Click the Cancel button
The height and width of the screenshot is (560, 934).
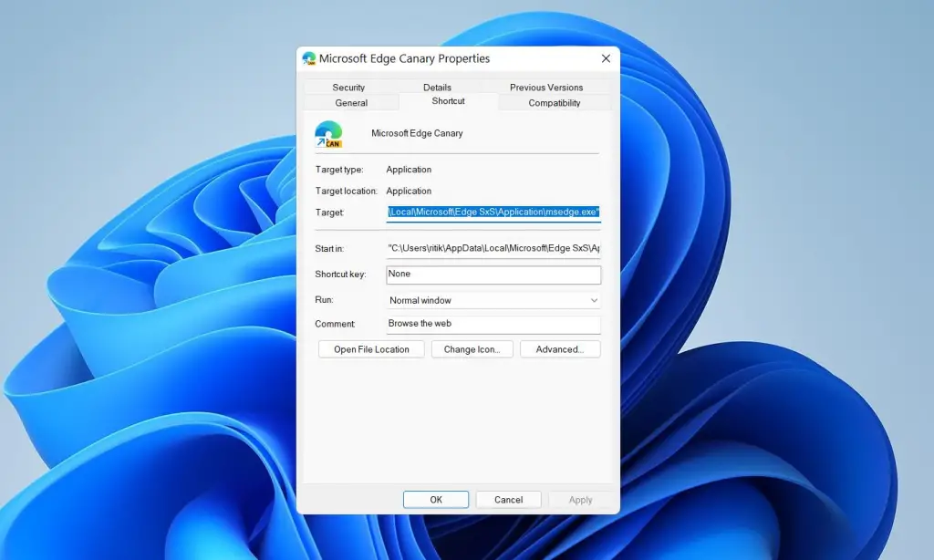[508, 499]
